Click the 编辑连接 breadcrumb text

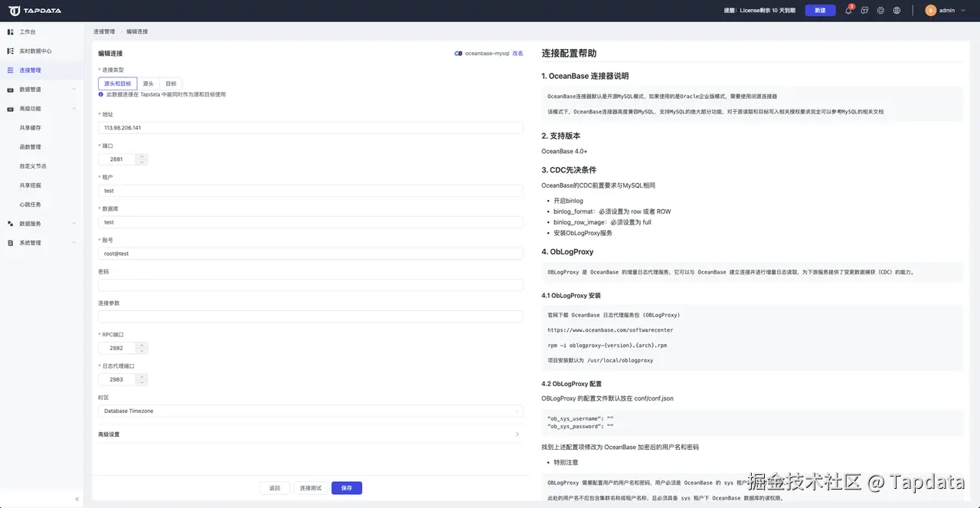click(137, 31)
